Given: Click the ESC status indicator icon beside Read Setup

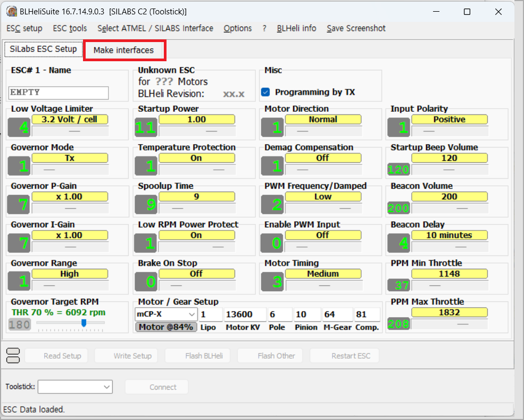Looking at the screenshot, I should click(x=13, y=356).
